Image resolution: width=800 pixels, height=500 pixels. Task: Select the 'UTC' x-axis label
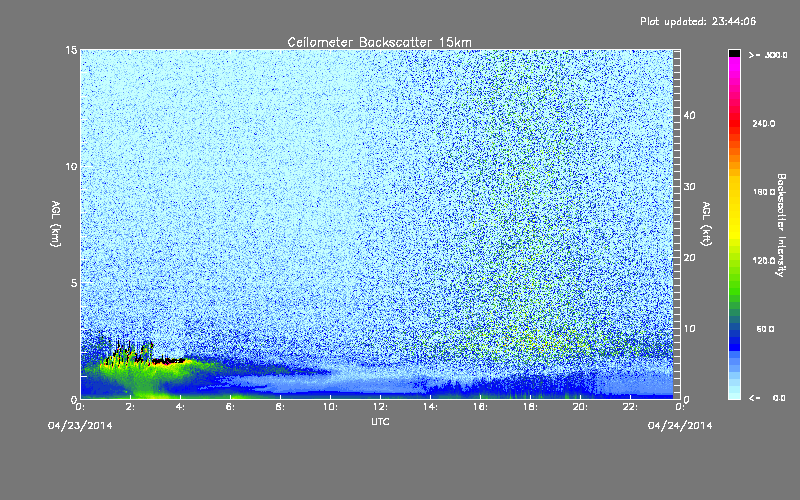tap(380, 421)
